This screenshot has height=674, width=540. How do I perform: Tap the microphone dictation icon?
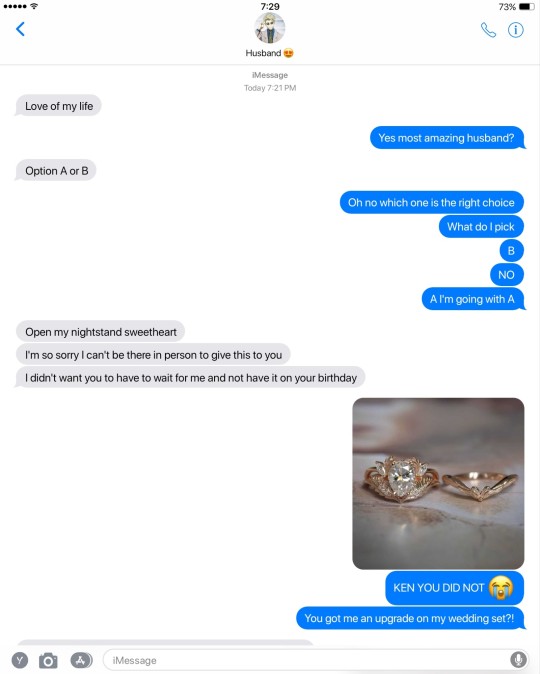point(518,660)
